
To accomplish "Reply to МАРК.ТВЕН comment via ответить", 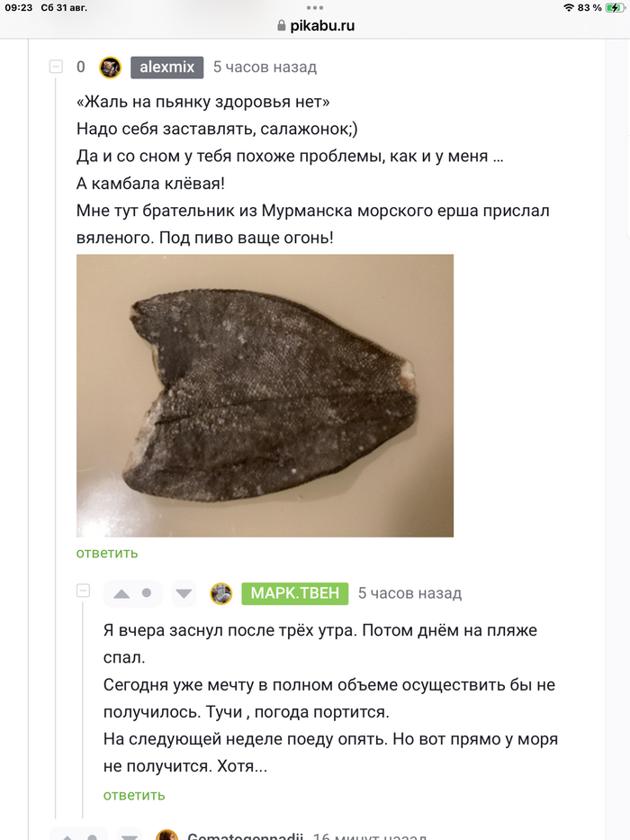I will point(134,795).
